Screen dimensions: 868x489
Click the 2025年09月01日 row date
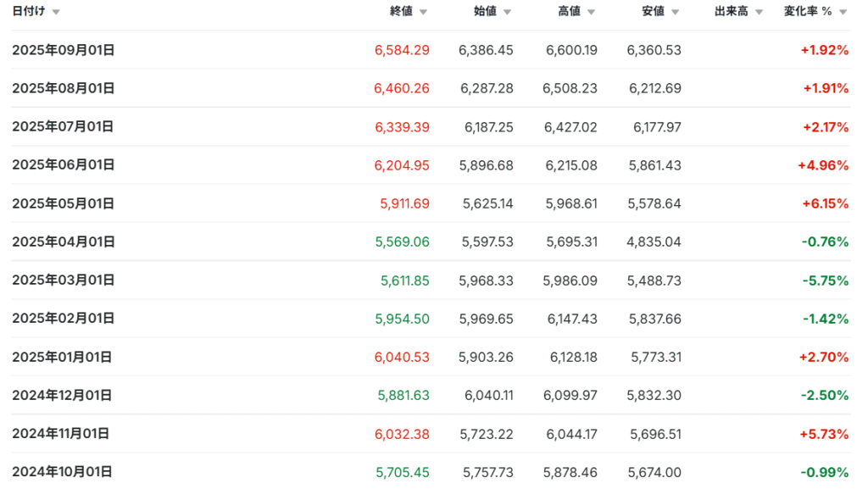63,50
